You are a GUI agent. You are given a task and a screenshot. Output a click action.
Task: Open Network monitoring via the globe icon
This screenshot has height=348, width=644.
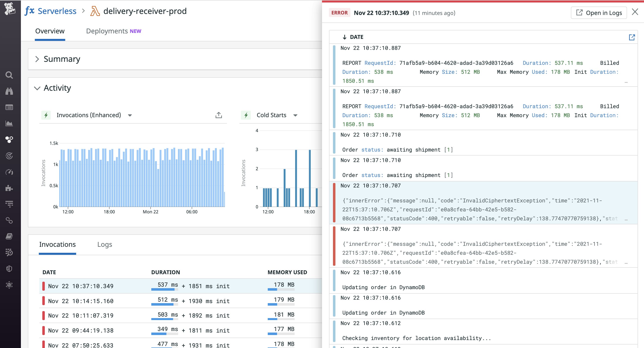tap(9, 285)
